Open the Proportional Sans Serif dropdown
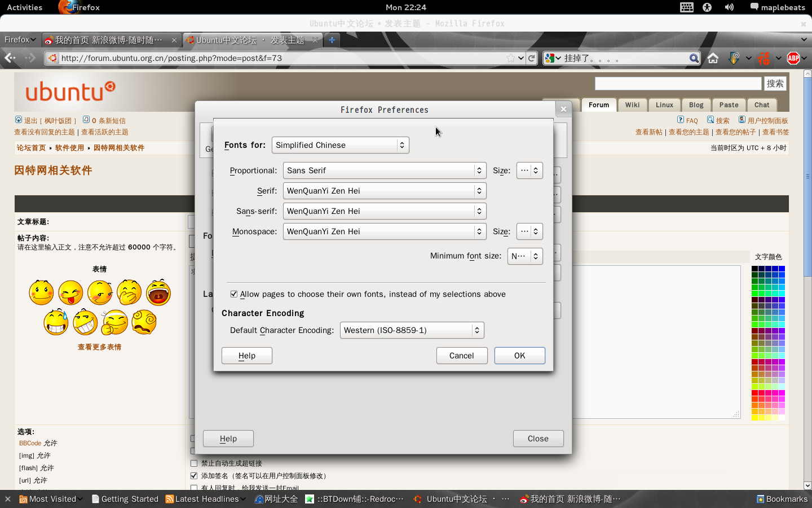Screen dimensions: 812x508 385,170
